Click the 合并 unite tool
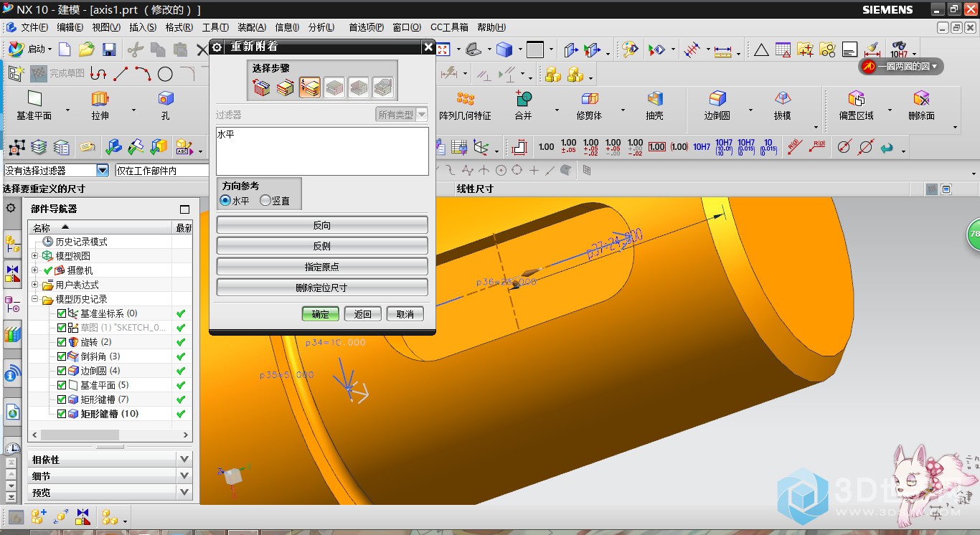The width and height of the screenshot is (980, 535). click(x=524, y=106)
